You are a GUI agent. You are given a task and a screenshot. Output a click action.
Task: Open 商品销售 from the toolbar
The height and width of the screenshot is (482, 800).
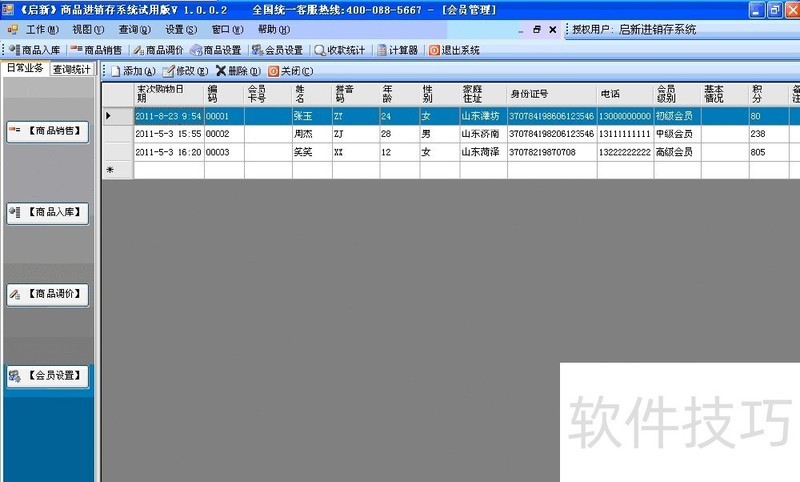[97, 49]
